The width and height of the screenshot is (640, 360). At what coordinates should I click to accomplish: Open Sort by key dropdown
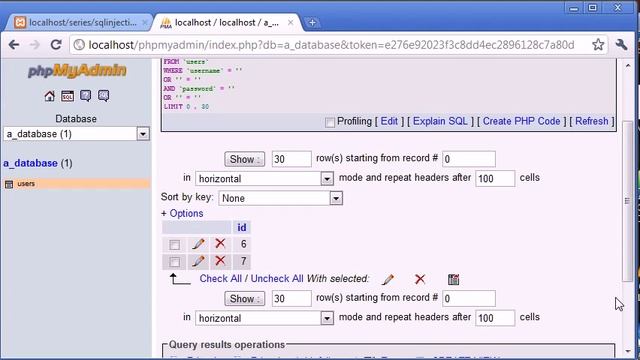[280, 198]
